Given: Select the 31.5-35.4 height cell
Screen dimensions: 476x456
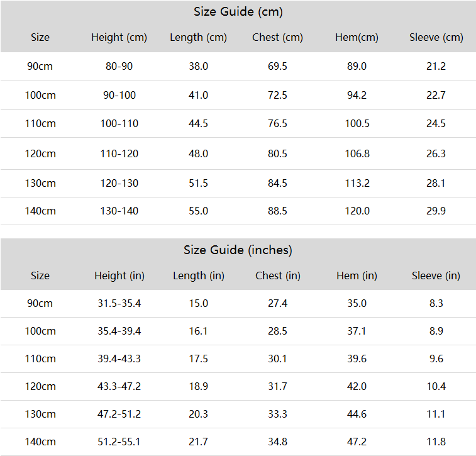Looking at the screenshot, I should click(119, 303).
